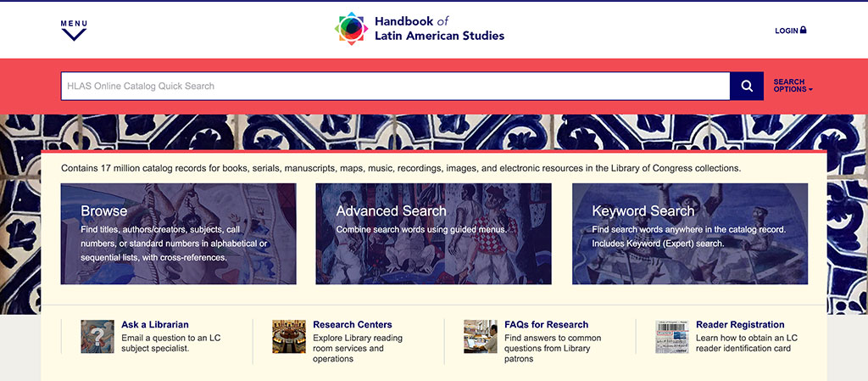The height and width of the screenshot is (381, 868).
Task: Click the LOGIN text link
Action: [x=786, y=31]
